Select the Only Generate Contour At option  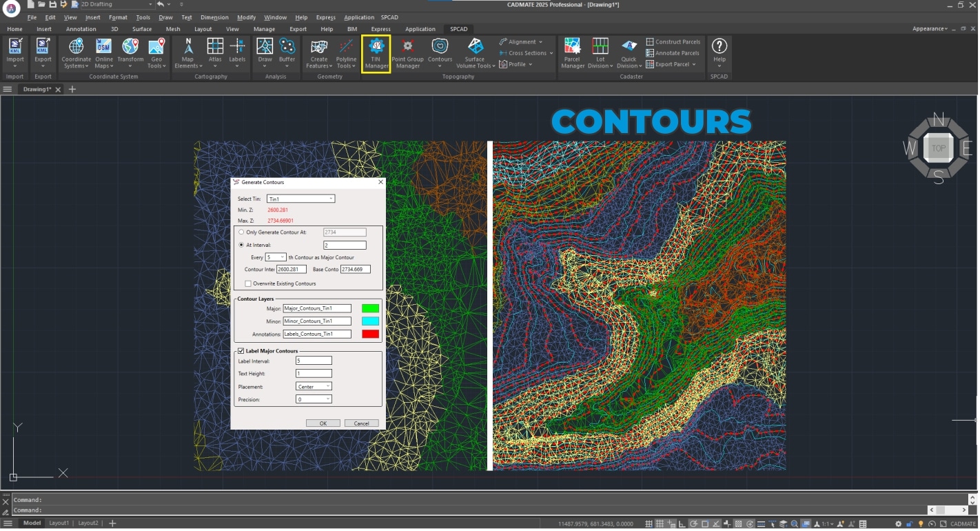(x=241, y=232)
